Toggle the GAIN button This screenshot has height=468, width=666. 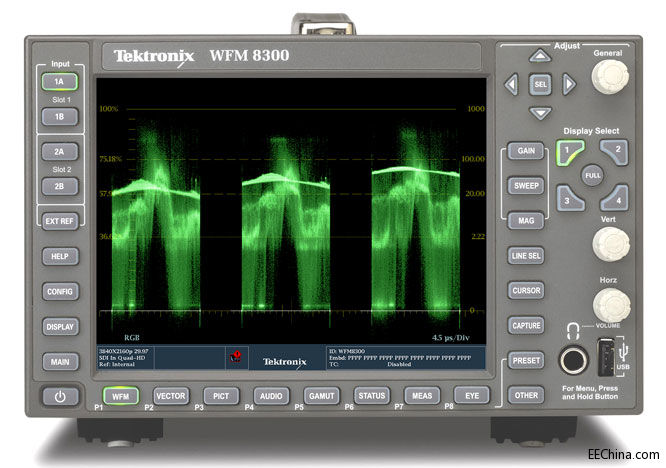click(x=526, y=151)
